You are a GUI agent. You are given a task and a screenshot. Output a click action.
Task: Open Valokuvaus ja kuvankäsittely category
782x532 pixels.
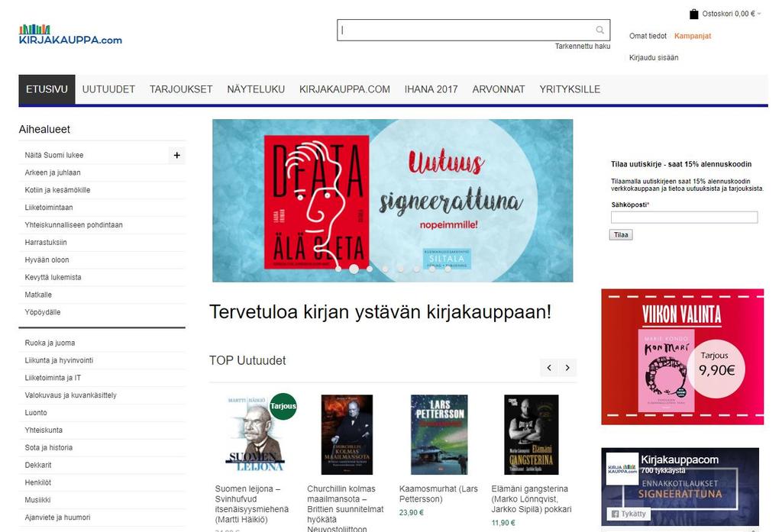(70, 395)
